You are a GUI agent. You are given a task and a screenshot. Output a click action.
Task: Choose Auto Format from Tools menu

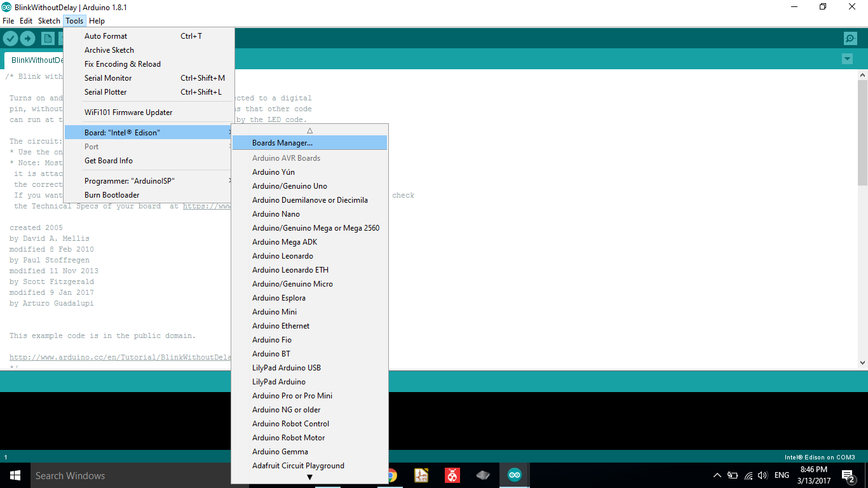pyautogui.click(x=149, y=36)
